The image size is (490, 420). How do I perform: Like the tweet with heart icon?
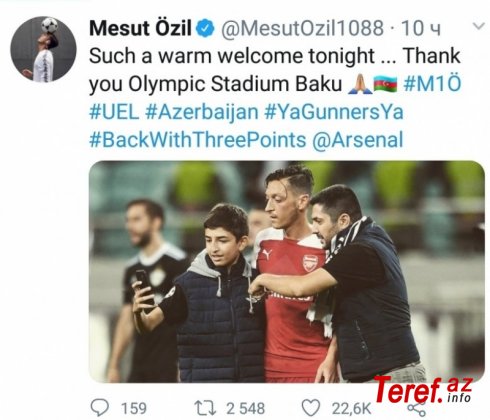point(311,408)
